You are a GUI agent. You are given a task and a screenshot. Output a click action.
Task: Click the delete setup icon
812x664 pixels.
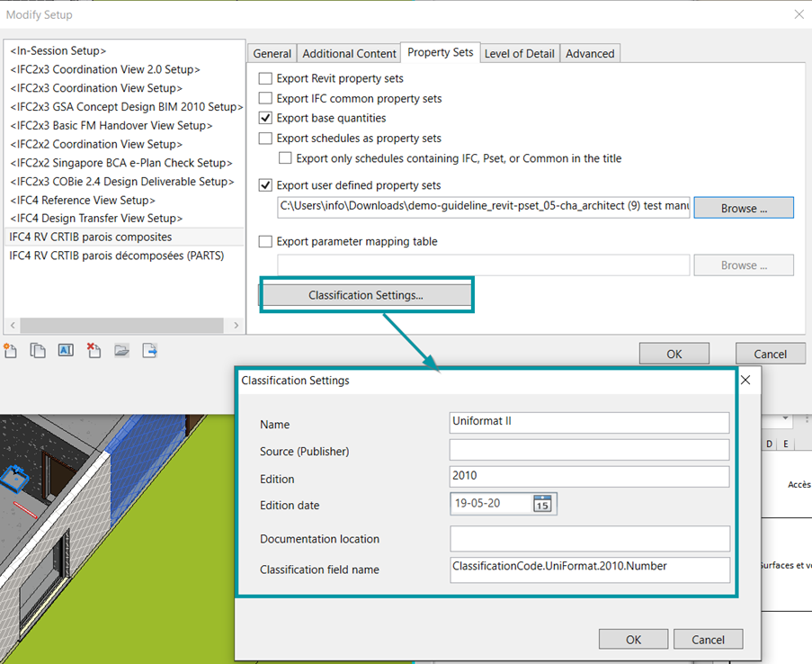click(x=94, y=351)
